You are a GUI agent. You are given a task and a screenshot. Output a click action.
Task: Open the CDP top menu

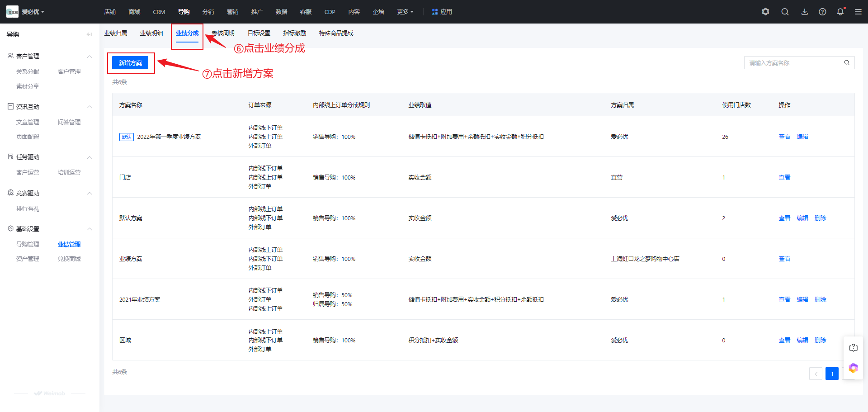[330, 12]
